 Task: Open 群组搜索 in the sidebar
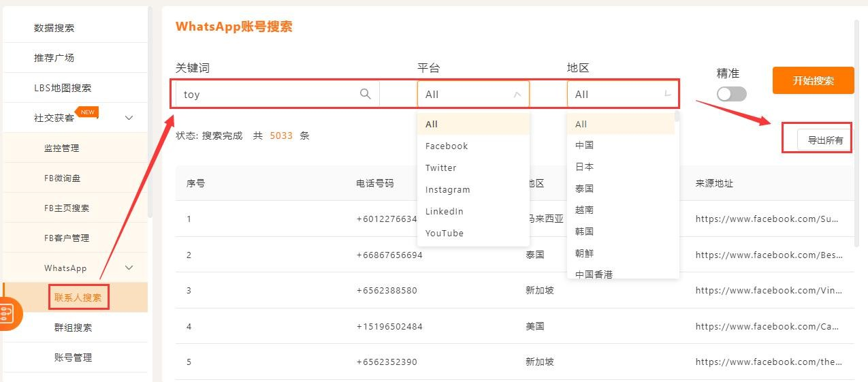74,328
